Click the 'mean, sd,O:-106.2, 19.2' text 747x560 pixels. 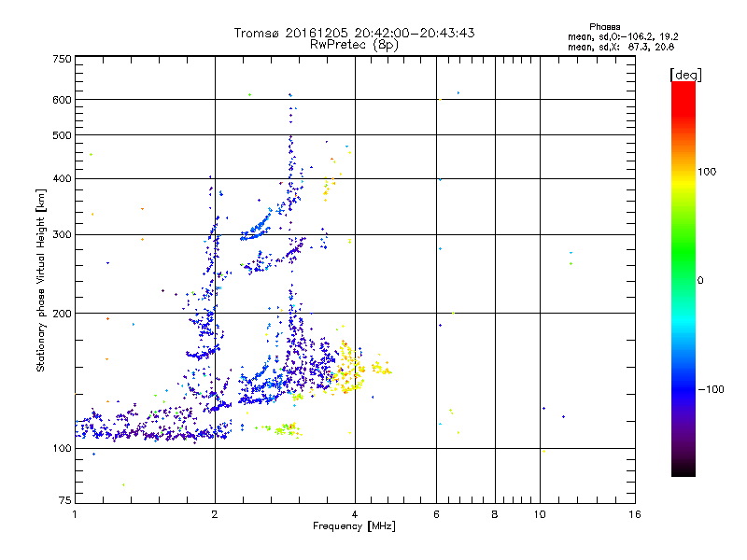coord(623,36)
